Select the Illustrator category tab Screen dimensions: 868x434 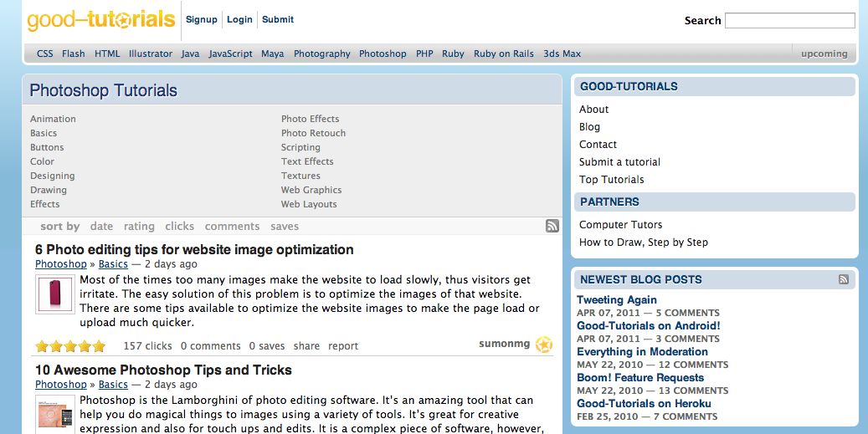tap(151, 54)
